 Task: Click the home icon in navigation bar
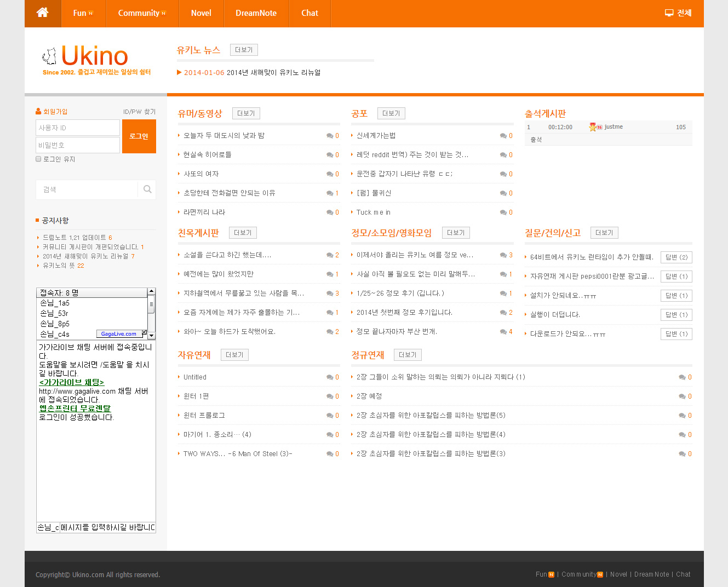pyautogui.click(x=43, y=13)
